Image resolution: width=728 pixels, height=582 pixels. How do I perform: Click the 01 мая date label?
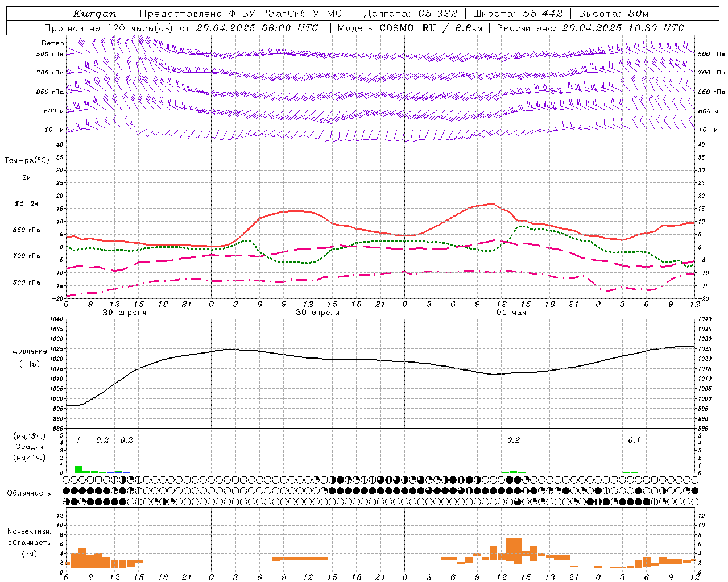point(511,313)
